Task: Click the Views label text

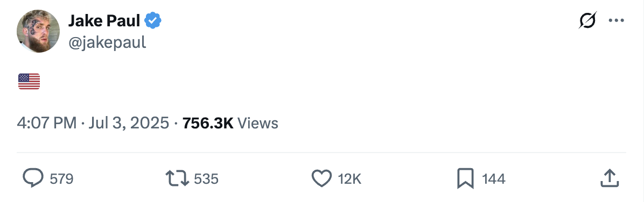Action: click(258, 124)
